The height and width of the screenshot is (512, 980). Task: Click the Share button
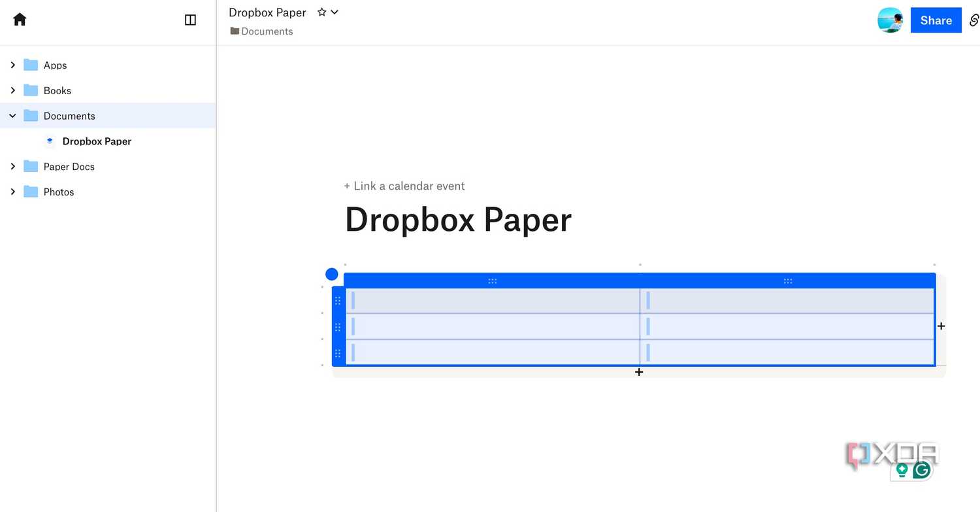tap(936, 20)
